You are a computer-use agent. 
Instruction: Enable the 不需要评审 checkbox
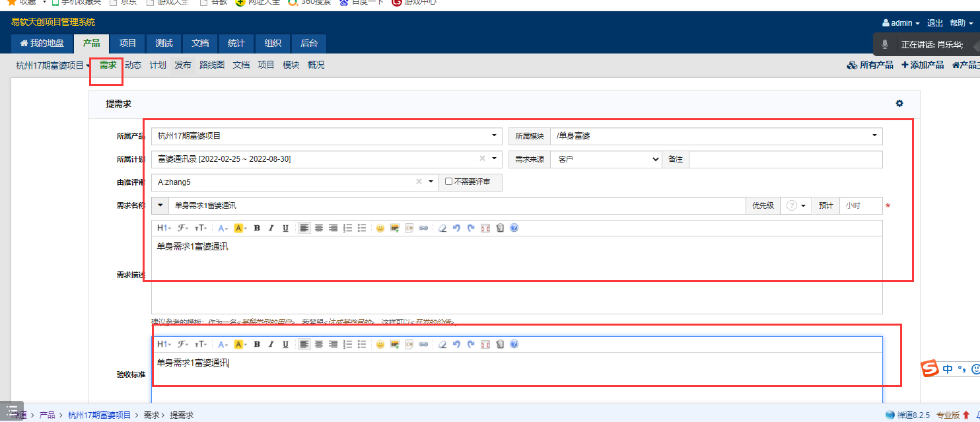coord(449,182)
